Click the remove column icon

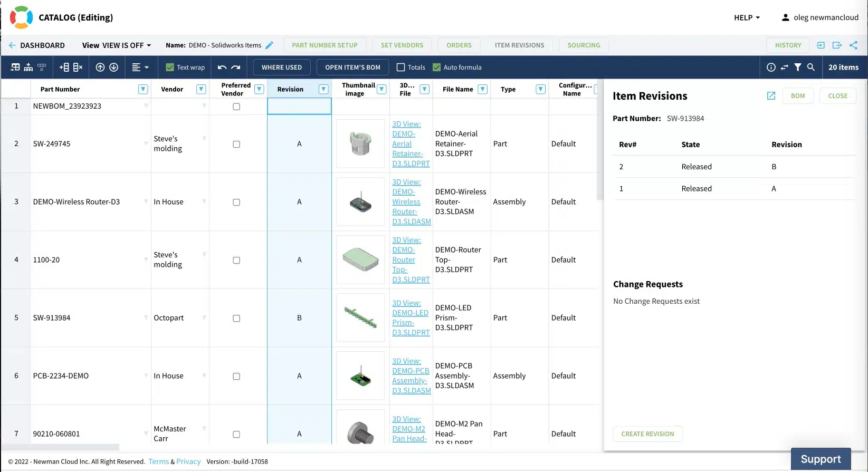coord(78,68)
